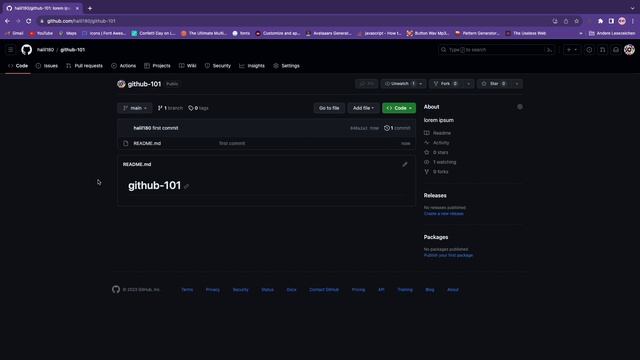This screenshot has width=640, height=360.
Task: Star the github-101 repository
Action: pos(494,84)
